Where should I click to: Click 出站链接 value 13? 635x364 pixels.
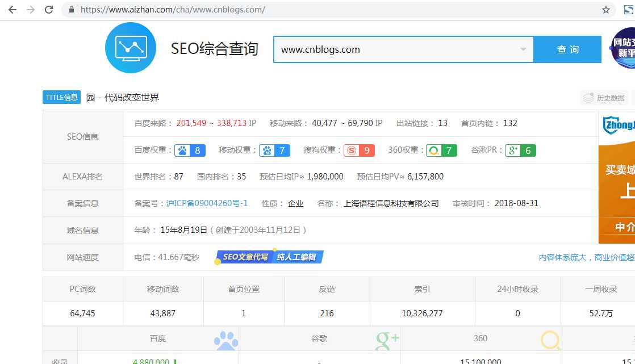pos(442,123)
